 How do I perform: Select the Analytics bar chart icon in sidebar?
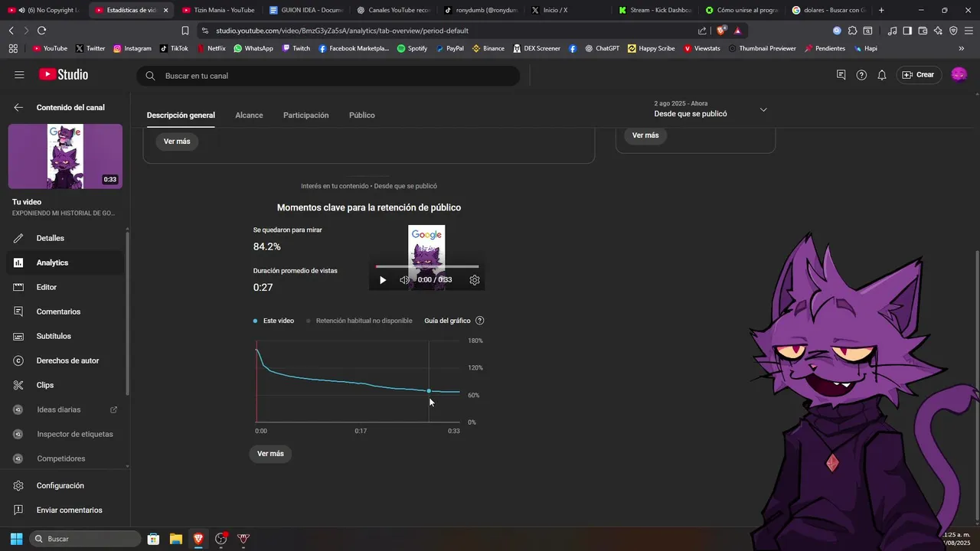tap(19, 262)
